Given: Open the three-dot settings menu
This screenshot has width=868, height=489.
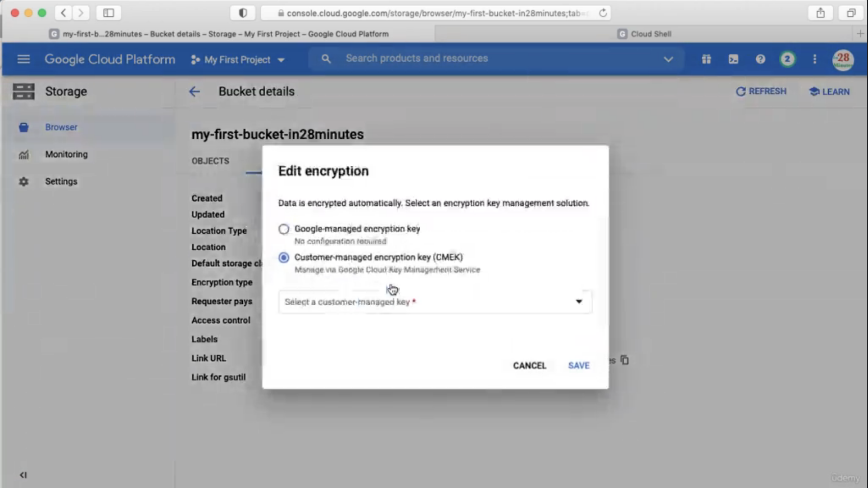Looking at the screenshot, I should point(814,59).
